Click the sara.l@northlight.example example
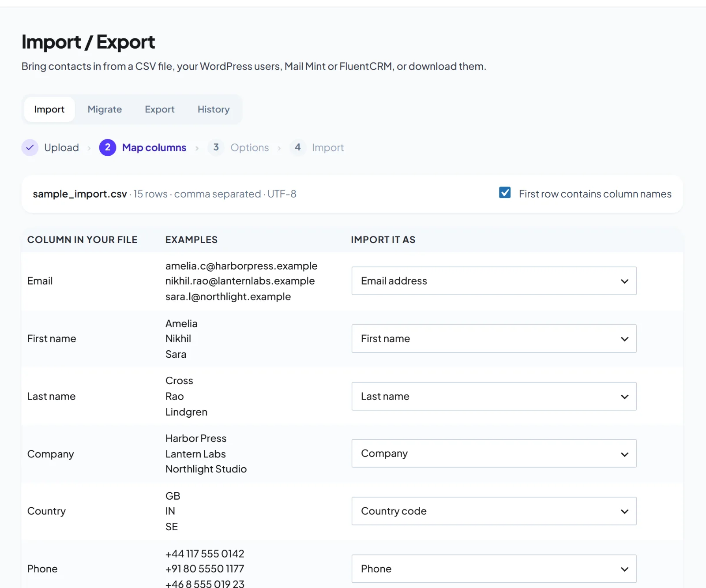Viewport: 706px width, 588px height. point(228,296)
